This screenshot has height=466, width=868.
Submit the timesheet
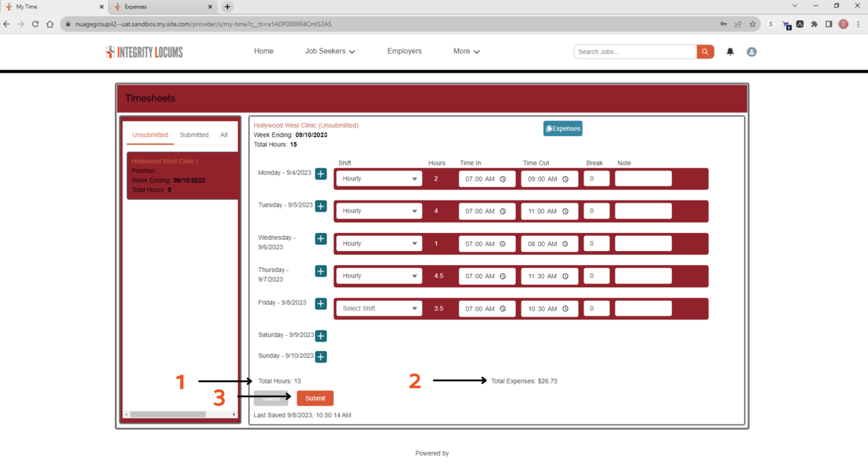pyautogui.click(x=315, y=398)
